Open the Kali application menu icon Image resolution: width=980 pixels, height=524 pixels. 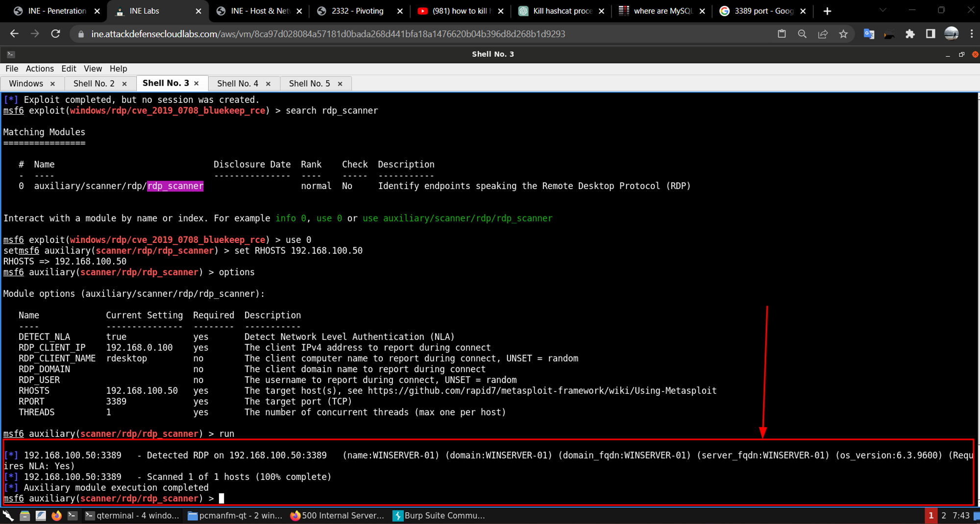click(x=8, y=515)
